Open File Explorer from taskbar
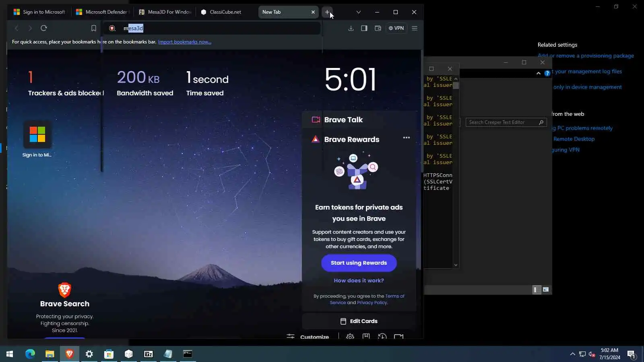Viewport: 644px width, 362px height. (x=50, y=354)
